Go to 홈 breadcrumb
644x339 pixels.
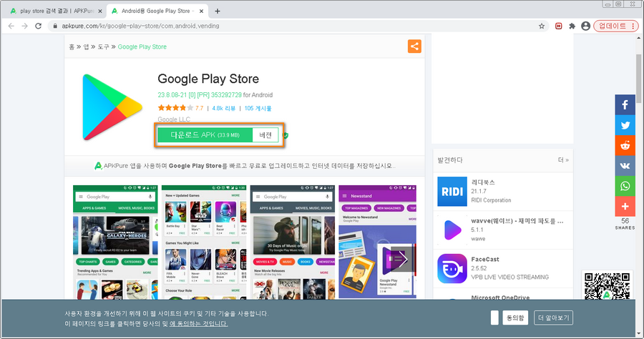(x=72, y=46)
